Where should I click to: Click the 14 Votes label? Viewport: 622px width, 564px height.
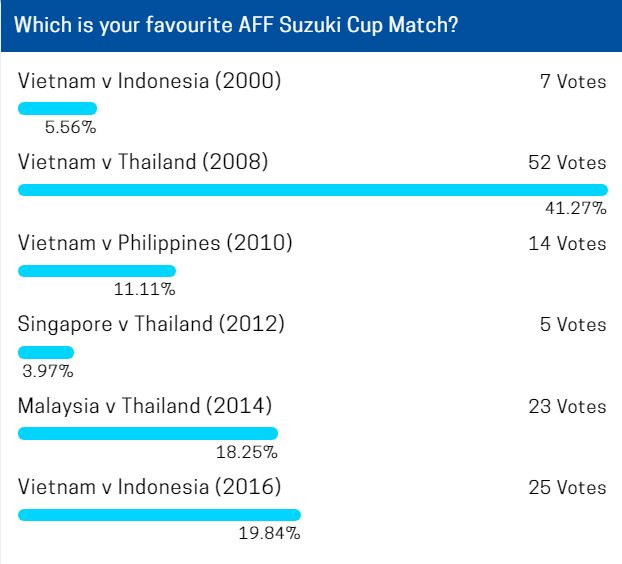[x=567, y=244]
